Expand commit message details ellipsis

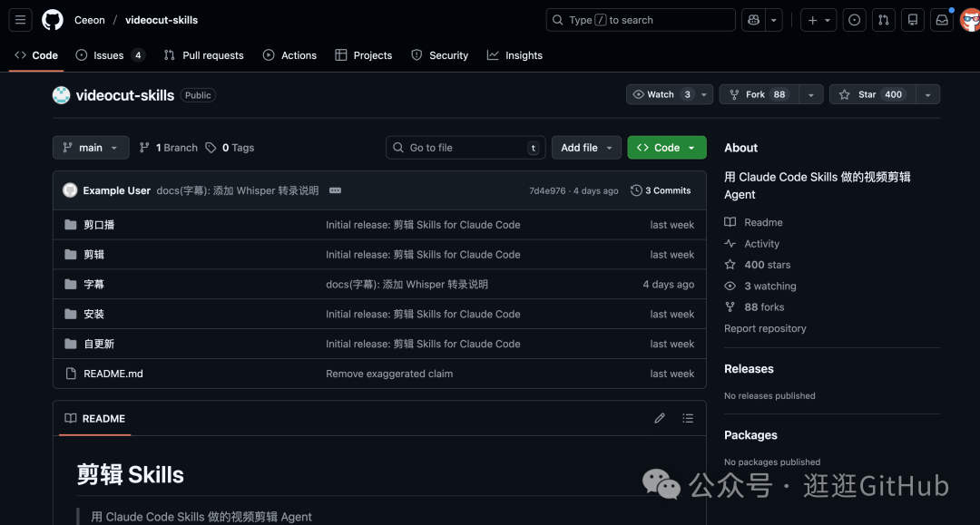coord(335,190)
